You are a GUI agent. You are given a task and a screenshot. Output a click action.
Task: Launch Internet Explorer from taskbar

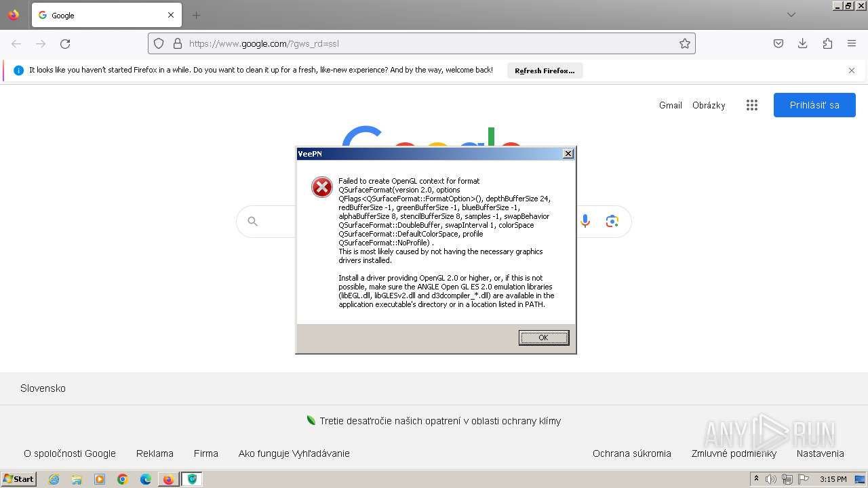coord(54,479)
